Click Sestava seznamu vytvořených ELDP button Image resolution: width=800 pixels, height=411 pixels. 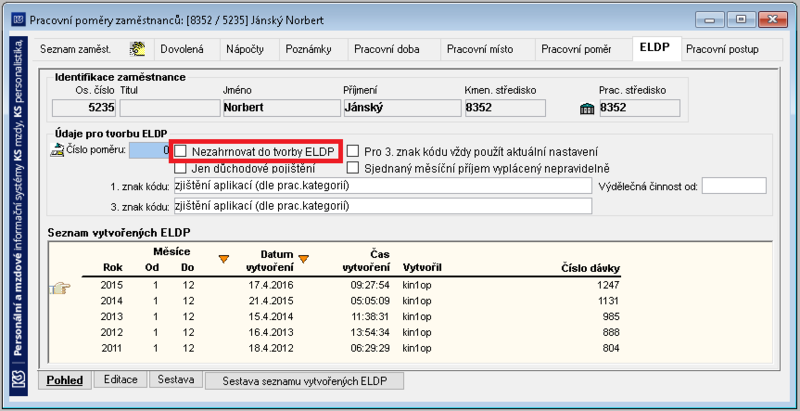[305, 381]
